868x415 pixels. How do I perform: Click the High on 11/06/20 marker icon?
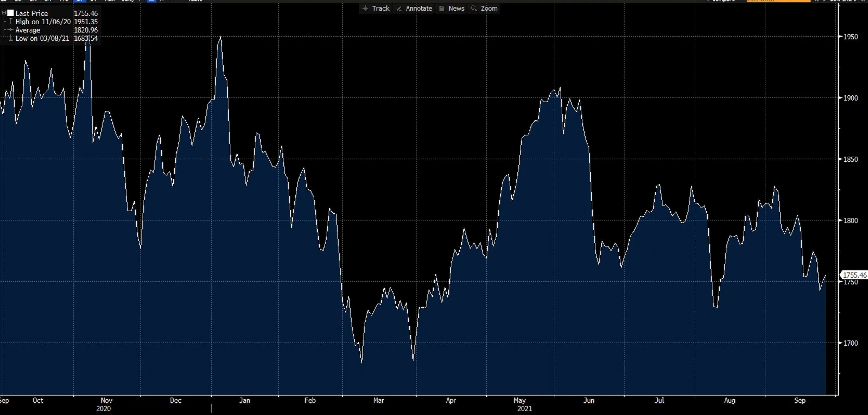pos(10,21)
